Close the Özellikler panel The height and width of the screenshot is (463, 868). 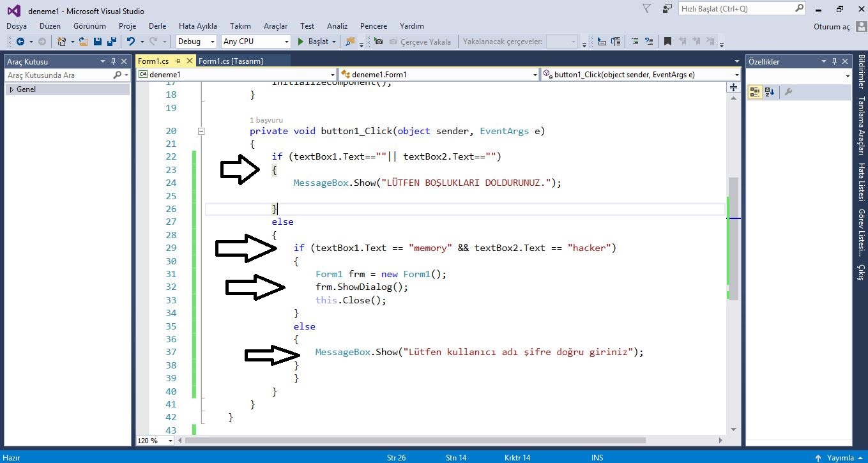click(x=846, y=61)
